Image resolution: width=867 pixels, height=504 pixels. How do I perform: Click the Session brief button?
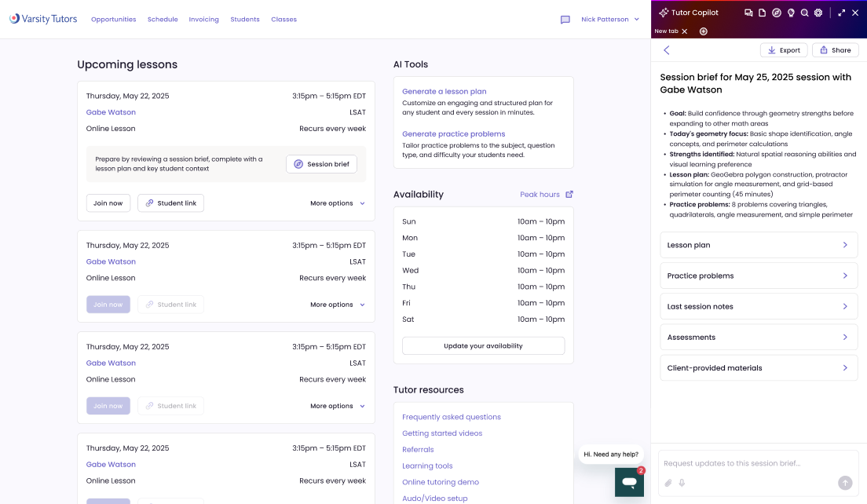(x=321, y=164)
